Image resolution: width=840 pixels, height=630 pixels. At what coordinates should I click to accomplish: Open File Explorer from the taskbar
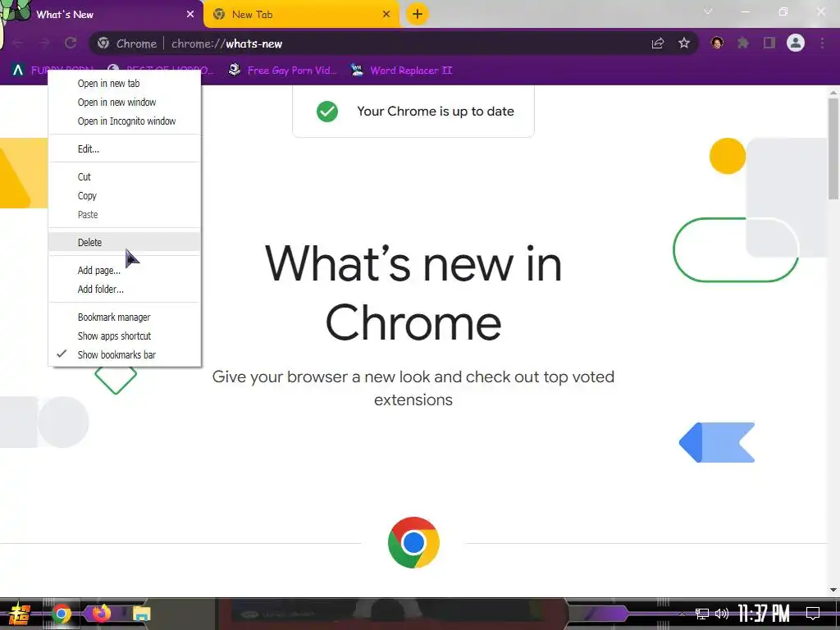pos(141,614)
